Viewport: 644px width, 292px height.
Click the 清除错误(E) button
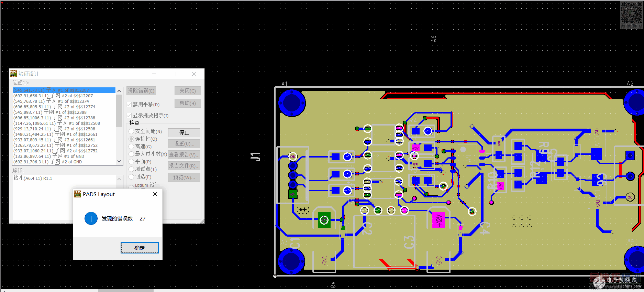(x=141, y=91)
